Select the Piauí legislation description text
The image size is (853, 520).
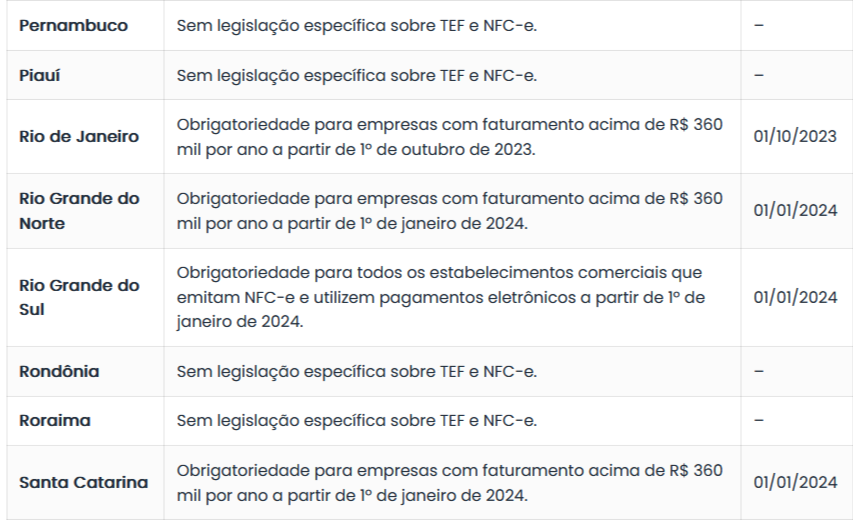357,75
